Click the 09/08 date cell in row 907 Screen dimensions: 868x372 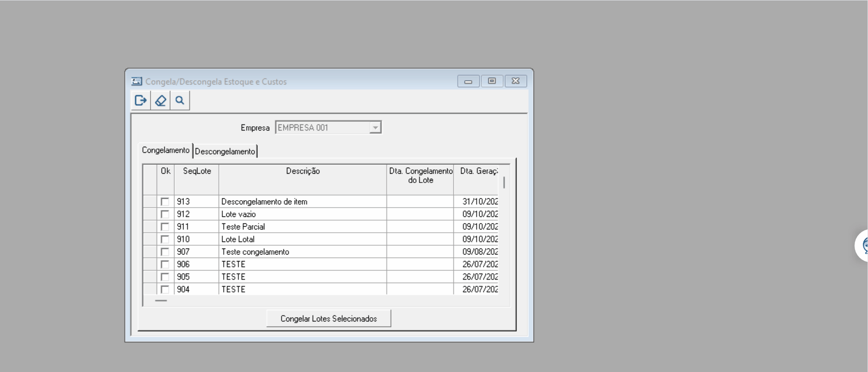click(476, 252)
